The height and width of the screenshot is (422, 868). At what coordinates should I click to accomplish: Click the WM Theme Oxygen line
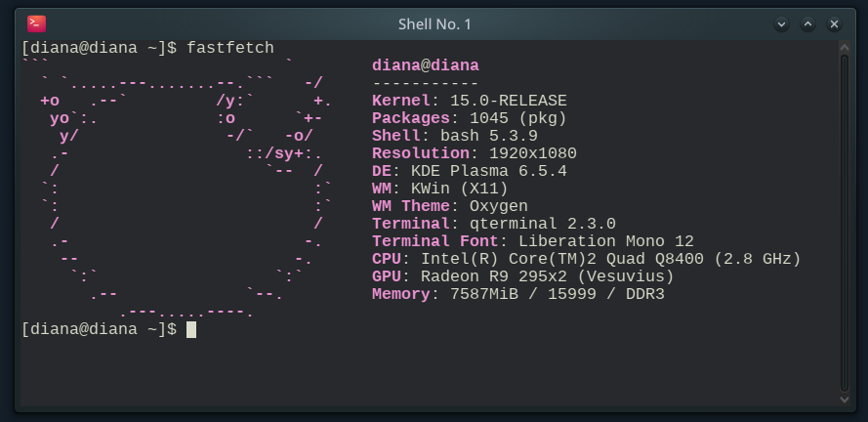449,206
